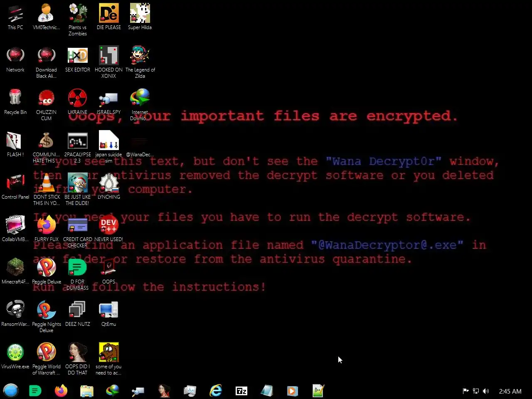Launch Peggle World of Warcraft shortcut
Viewport: 532px width, 399px height.
[x=46, y=359]
